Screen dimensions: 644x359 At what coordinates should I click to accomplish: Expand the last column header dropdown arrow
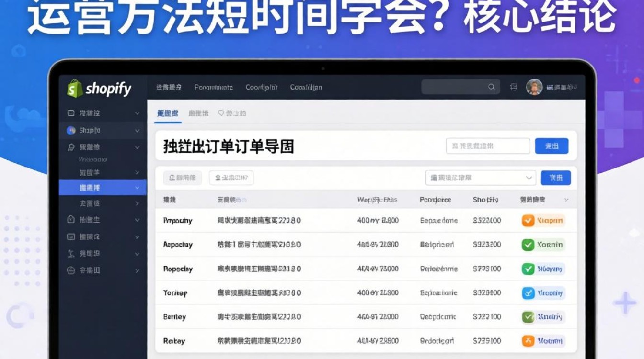pyautogui.click(x=566, y=200)
